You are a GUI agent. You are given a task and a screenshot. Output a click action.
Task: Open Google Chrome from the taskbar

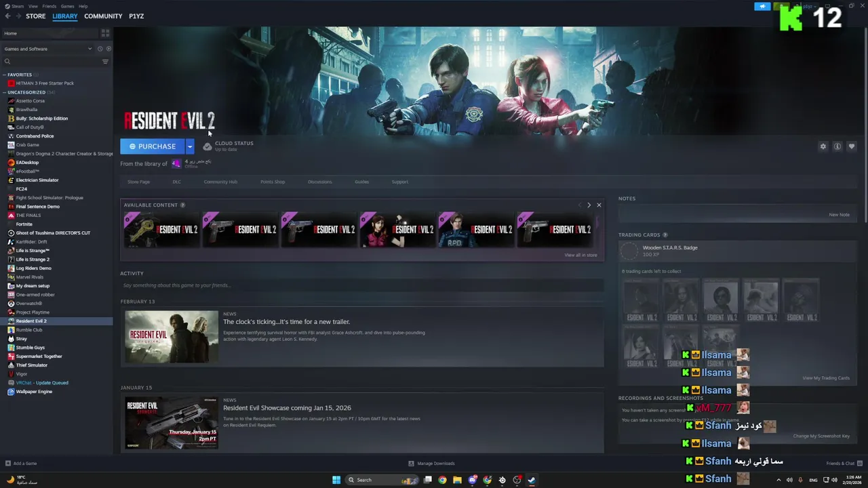coord(442,480)
